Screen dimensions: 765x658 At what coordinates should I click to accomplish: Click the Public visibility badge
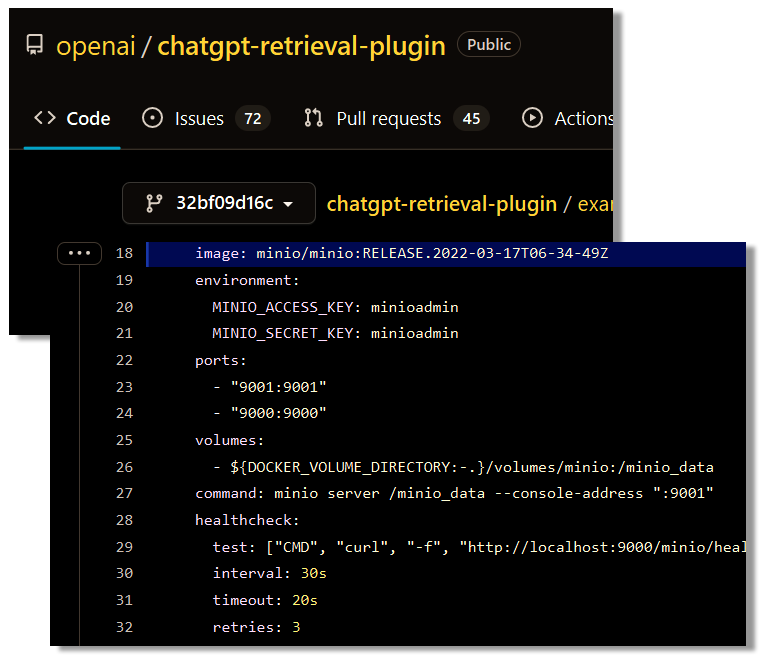pyautogui.click(x=488, y=44)
